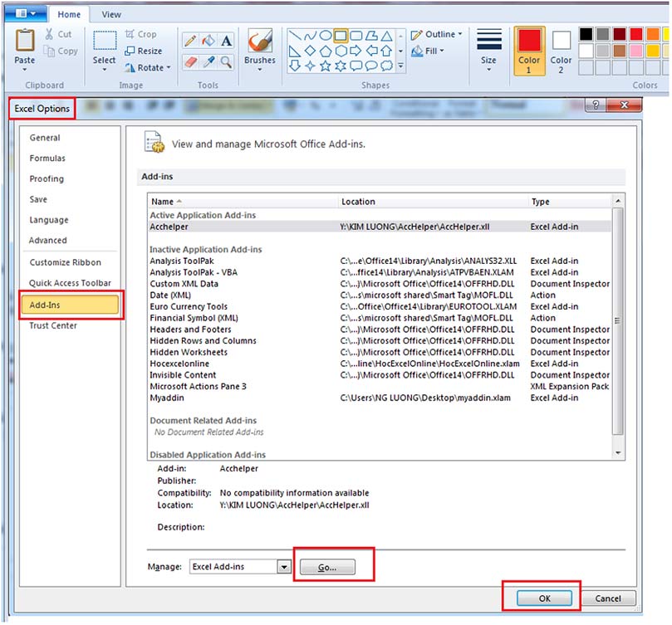Viewport: 672px width, 625px height.
Task: Pick the Curve shape
Action: pyautogui.click(x=310, y=36)
